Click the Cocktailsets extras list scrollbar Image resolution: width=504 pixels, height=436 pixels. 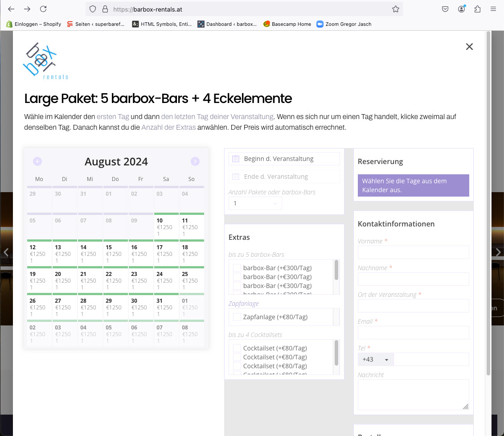click(x=336, y=353)
